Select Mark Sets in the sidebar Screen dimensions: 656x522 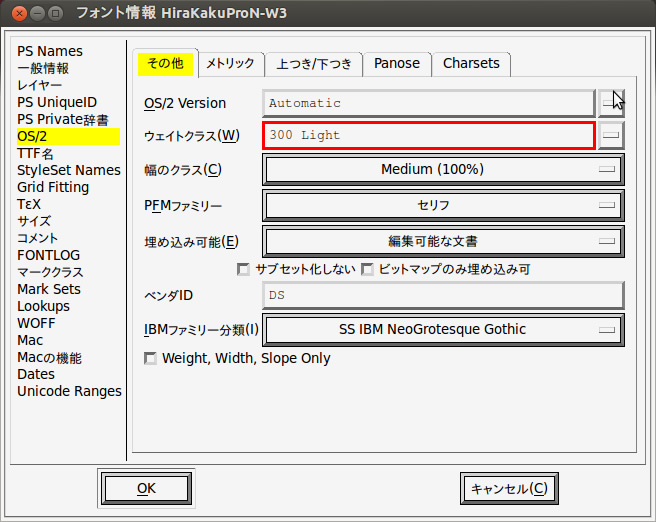(49, 289)
